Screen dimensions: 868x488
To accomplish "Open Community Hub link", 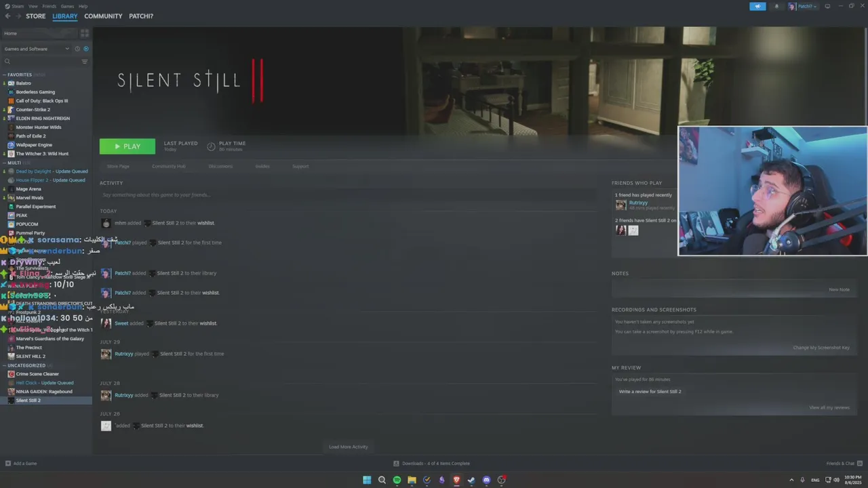I will [x=168, y=166].
